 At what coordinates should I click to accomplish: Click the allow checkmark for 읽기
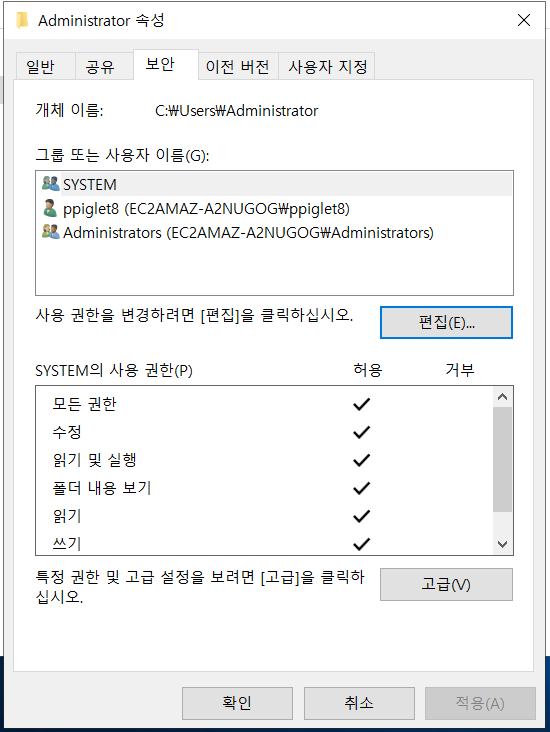361,516
